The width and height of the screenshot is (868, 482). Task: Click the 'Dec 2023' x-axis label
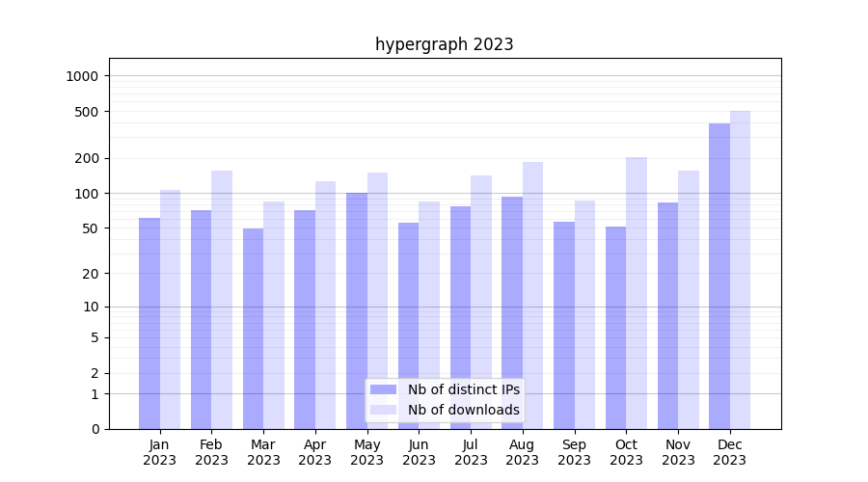(x=730, y=452)
